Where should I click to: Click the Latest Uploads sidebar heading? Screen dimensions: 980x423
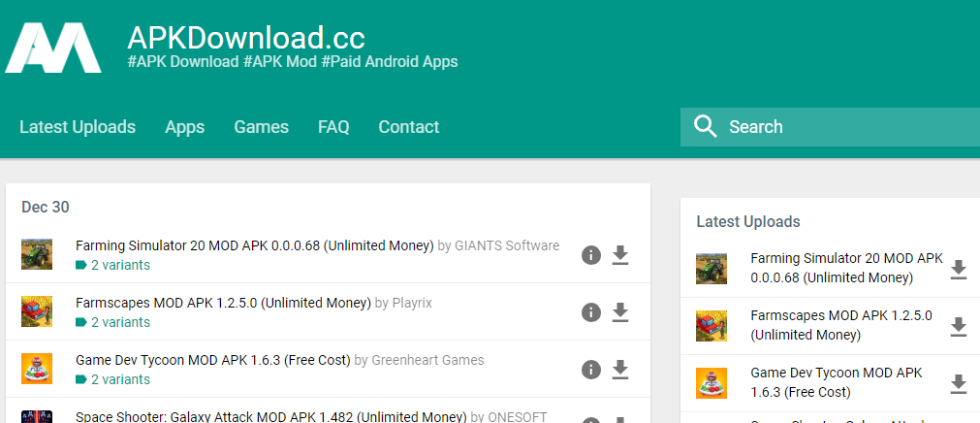tap(748, 221)
